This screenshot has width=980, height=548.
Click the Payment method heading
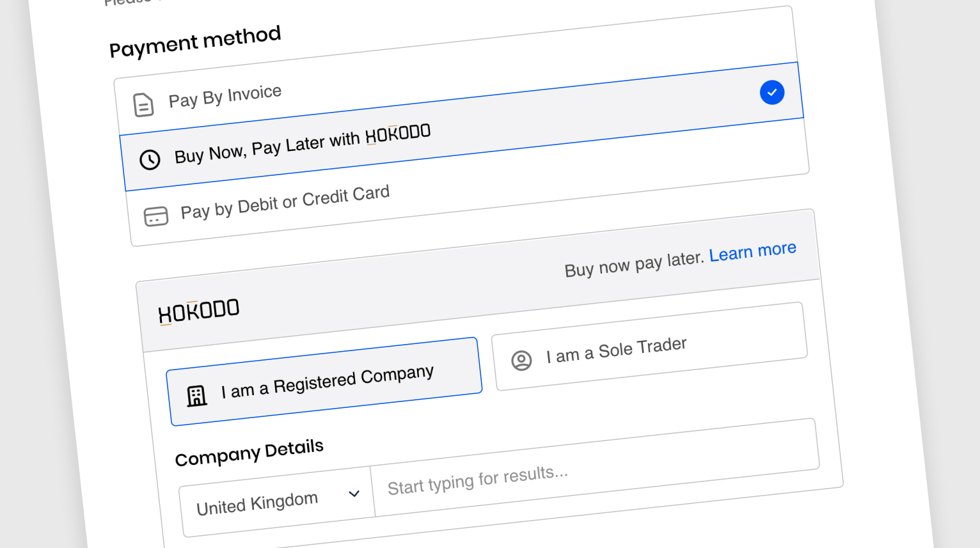coord(195,42)
